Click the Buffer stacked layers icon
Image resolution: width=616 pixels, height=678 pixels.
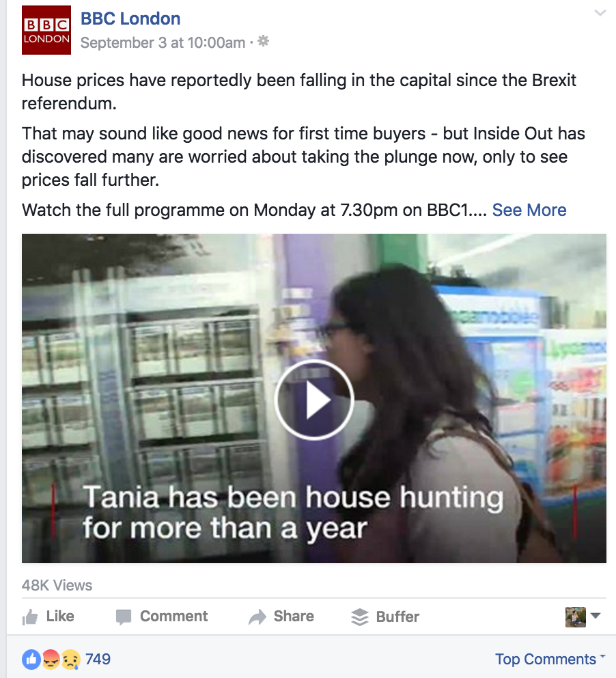(360, 617)
